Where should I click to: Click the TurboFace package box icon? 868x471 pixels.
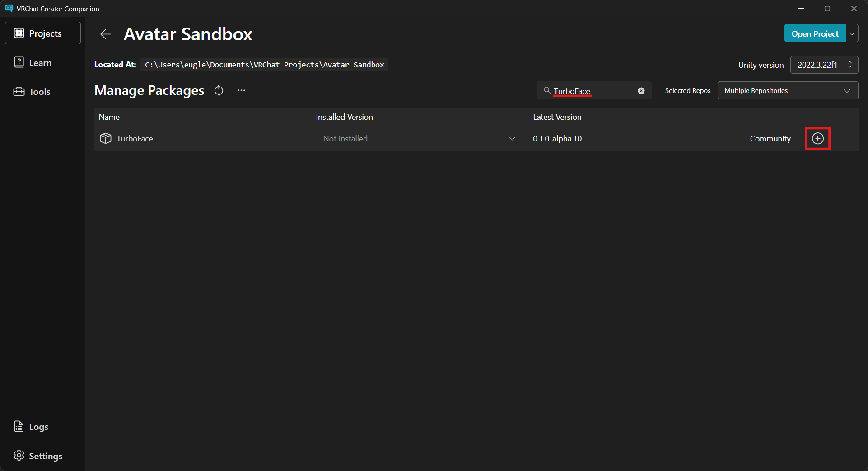(x=106, y=138)
